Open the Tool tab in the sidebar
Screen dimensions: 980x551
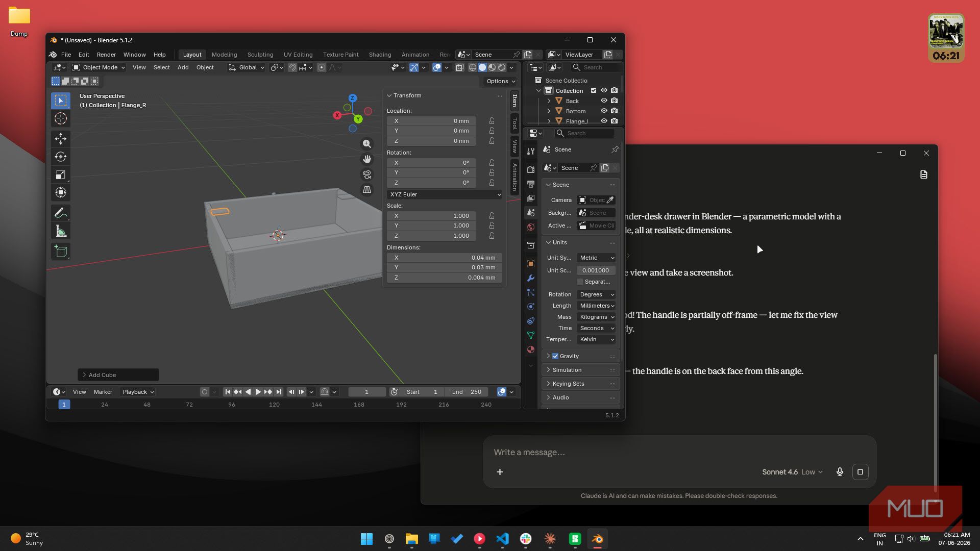click(514, 123)
